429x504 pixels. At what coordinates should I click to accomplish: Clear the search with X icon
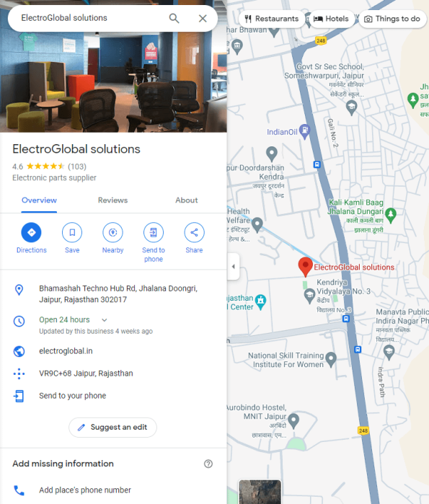click(x=203, y=18)
